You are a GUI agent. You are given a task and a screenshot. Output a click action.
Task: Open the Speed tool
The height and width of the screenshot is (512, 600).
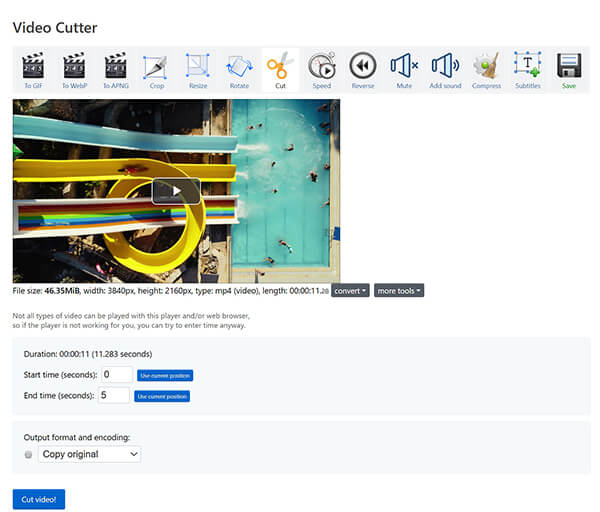(x=322, y=70)
